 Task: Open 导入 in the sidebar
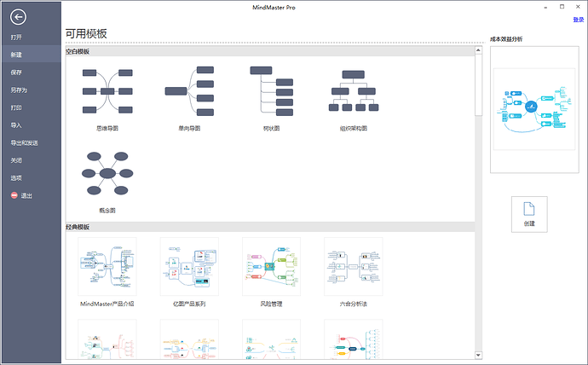[16, 125]
